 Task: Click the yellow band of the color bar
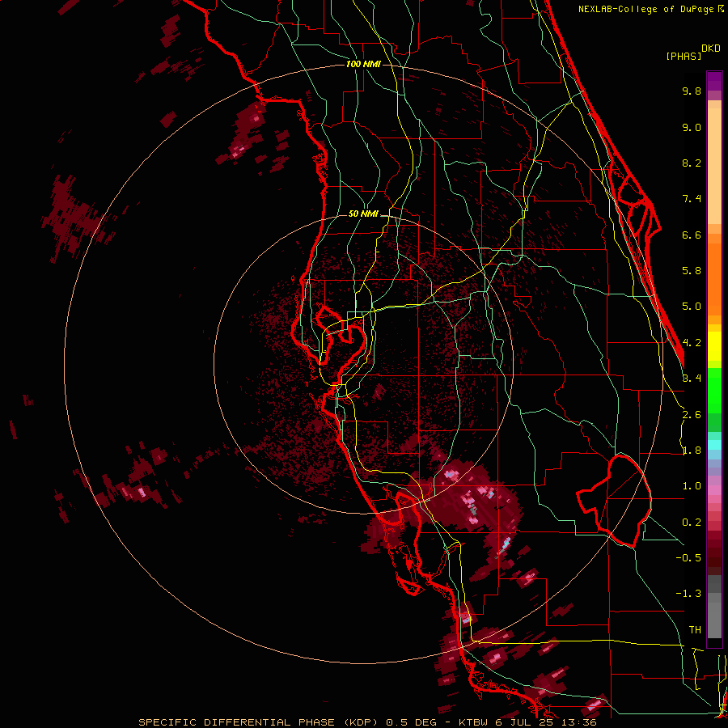pyautogui.click(x=714, y=346)
